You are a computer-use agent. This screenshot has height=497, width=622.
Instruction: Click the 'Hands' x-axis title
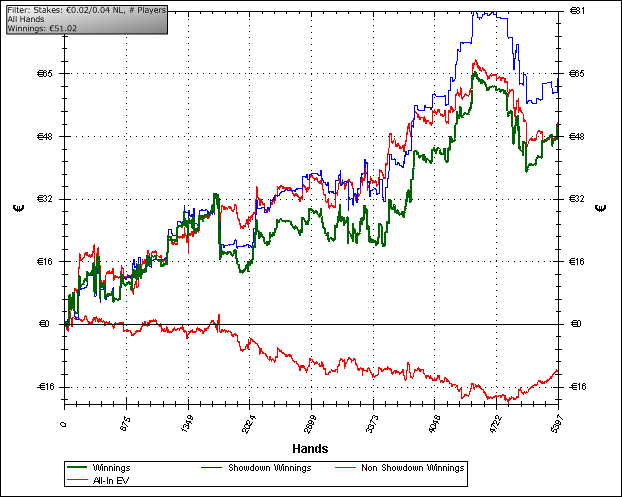310,449
